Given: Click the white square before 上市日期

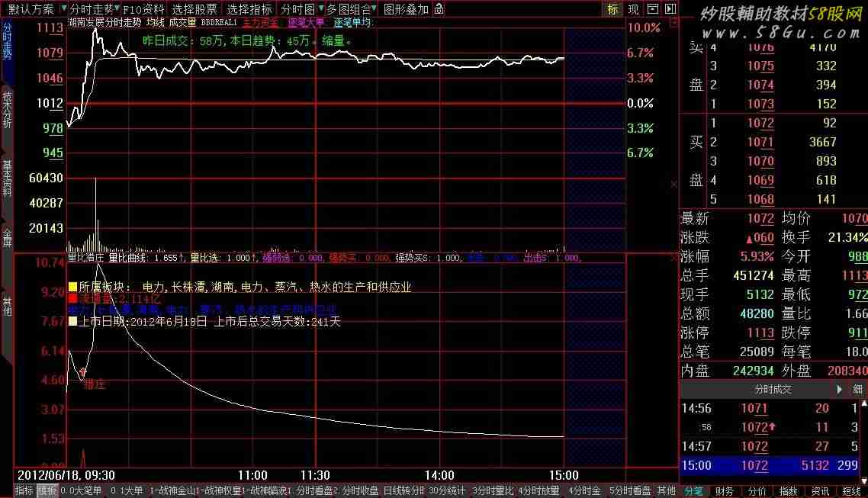Looking at the screenshot, I should (72, 322).
